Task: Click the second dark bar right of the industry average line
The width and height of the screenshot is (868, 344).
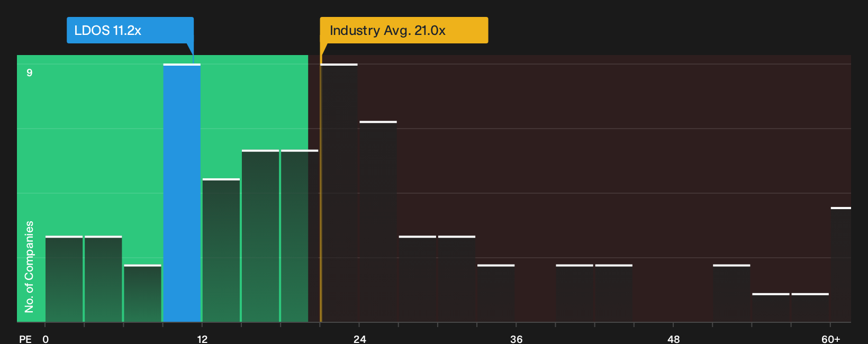Action: 378,222
